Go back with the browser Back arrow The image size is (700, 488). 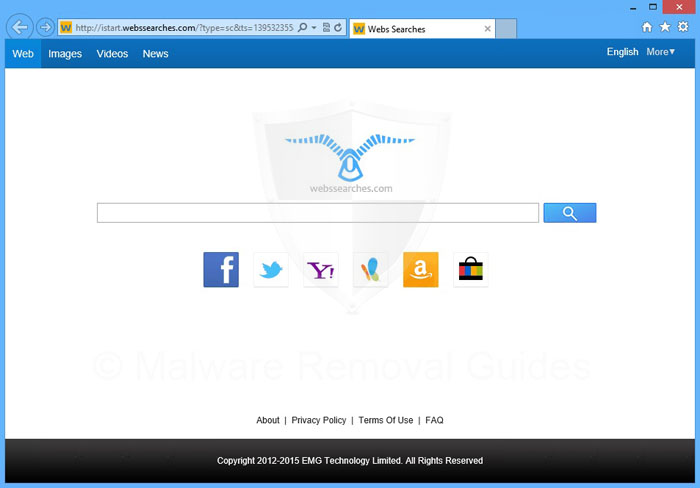coord(19,27)
